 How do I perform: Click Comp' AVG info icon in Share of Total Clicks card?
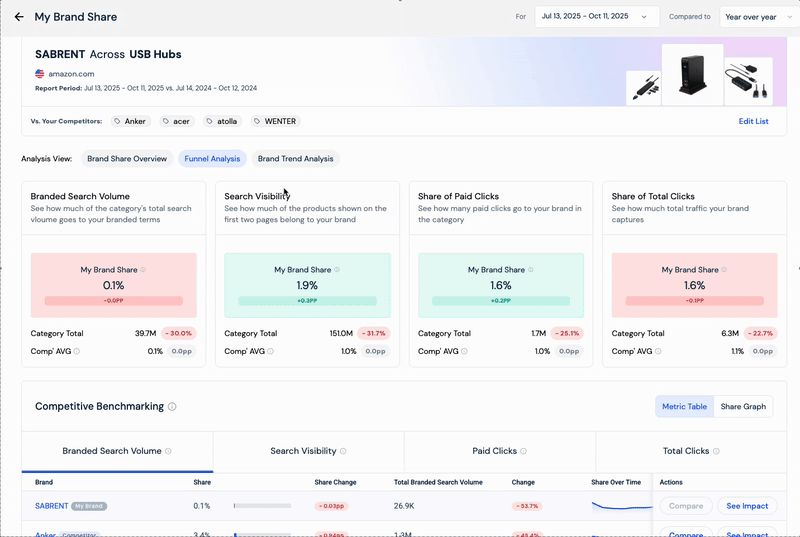(658, 351)
